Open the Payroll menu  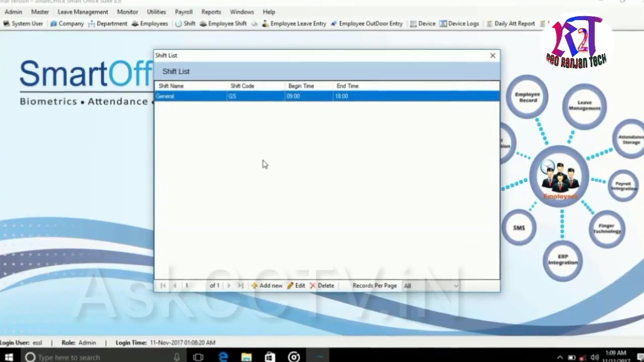pos(184,12)
